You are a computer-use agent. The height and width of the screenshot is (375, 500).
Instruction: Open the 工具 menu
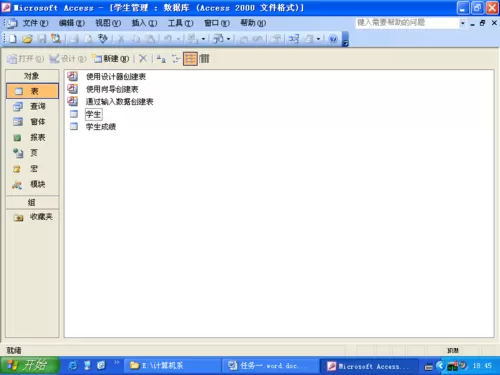[x=180, y=23]
